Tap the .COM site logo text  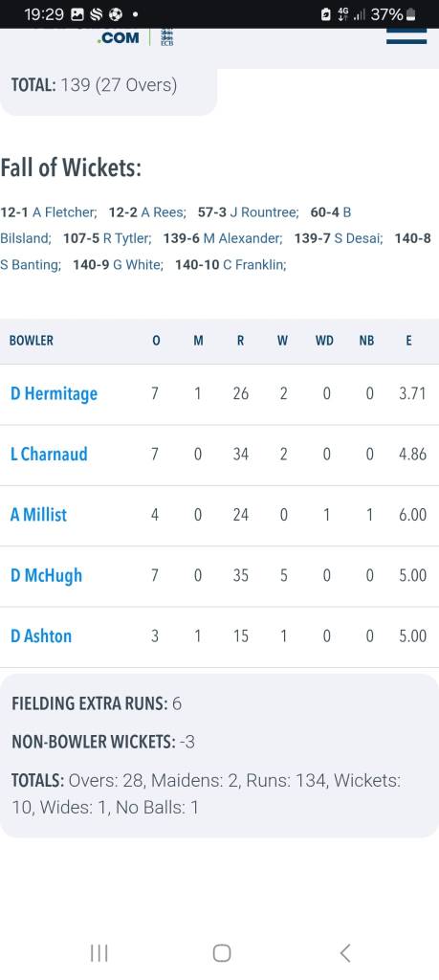[x=119, y=38]
